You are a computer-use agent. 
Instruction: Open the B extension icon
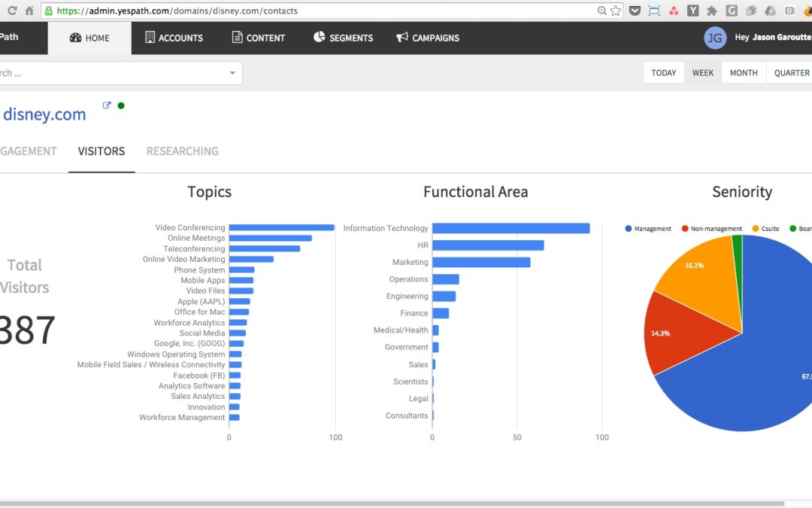789,11
